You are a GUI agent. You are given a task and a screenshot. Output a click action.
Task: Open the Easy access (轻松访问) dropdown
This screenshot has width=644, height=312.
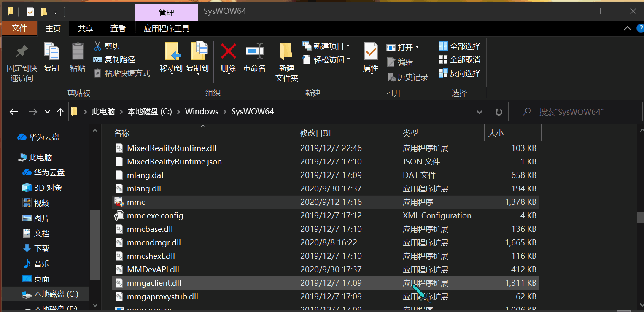326,59
